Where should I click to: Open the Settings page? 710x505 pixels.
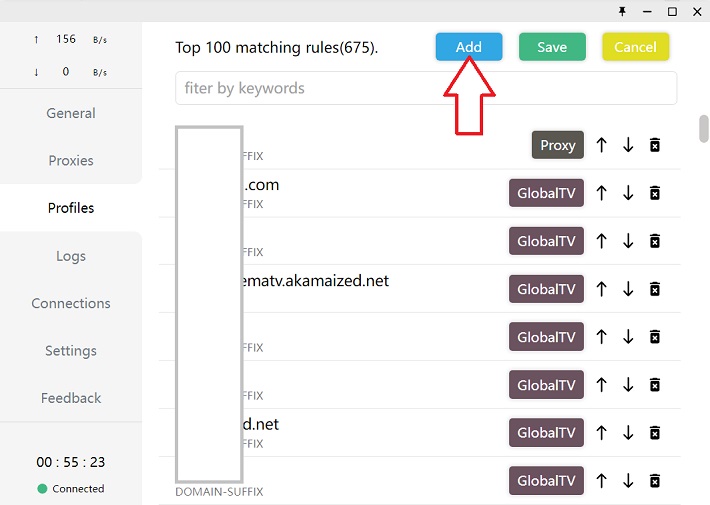pos(71,351)
